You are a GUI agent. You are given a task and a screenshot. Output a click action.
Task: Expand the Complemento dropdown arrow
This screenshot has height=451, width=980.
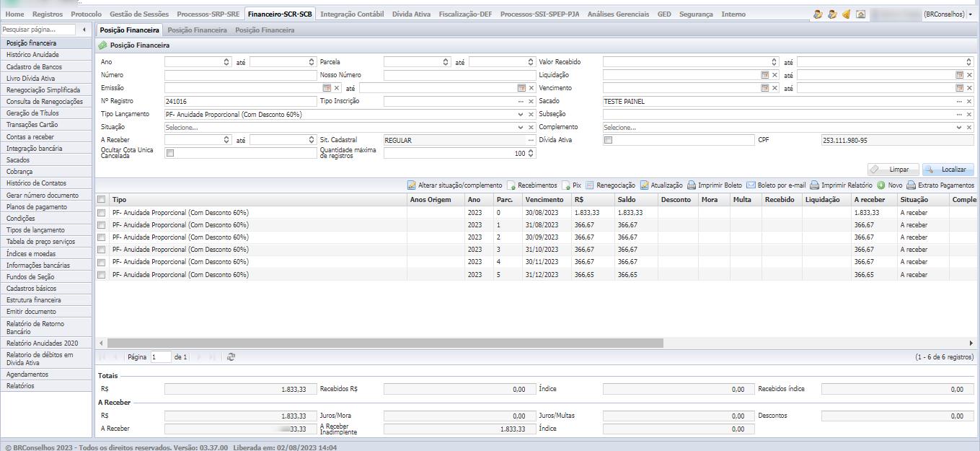click(x=959, y=128)
